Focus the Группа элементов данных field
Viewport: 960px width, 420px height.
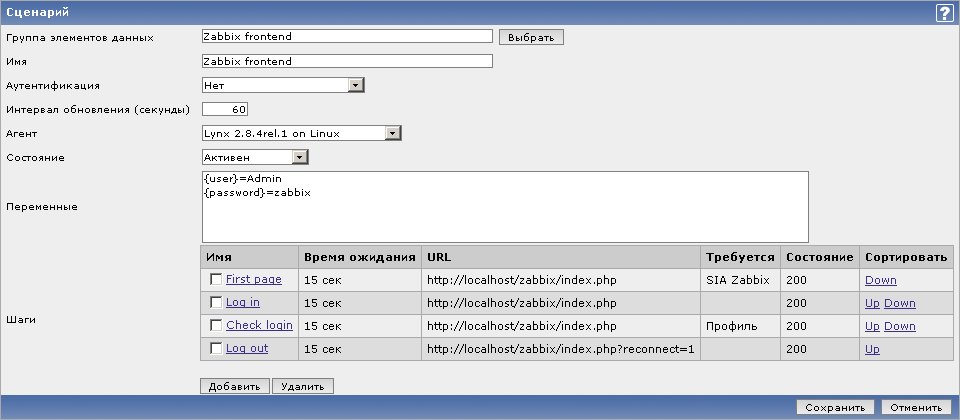coord(347,37)
